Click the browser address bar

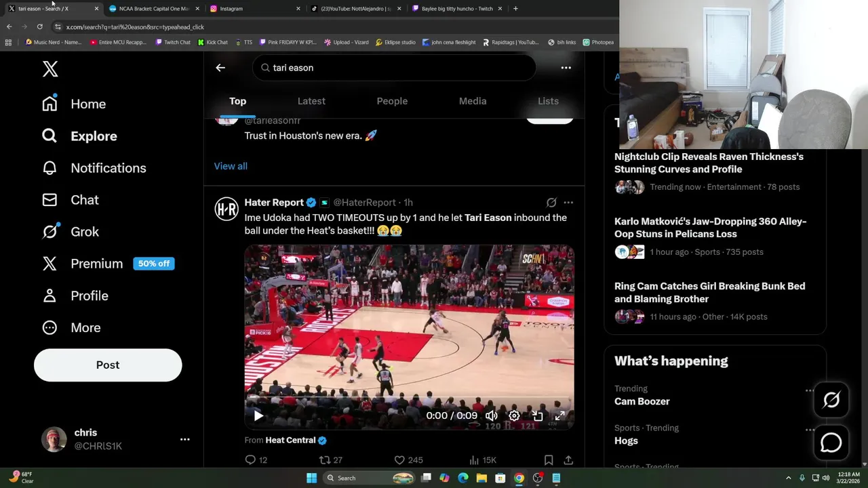(x=332, y=27)
